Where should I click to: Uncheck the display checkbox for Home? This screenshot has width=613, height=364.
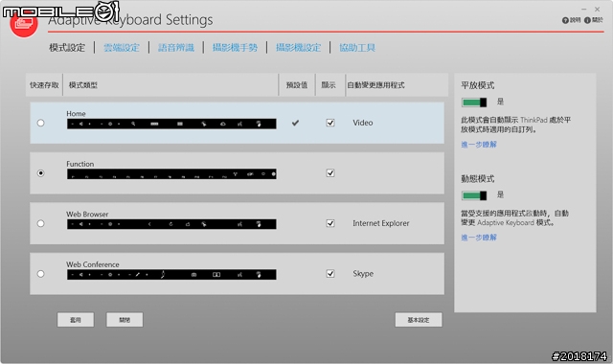click(x=330, y=123)
